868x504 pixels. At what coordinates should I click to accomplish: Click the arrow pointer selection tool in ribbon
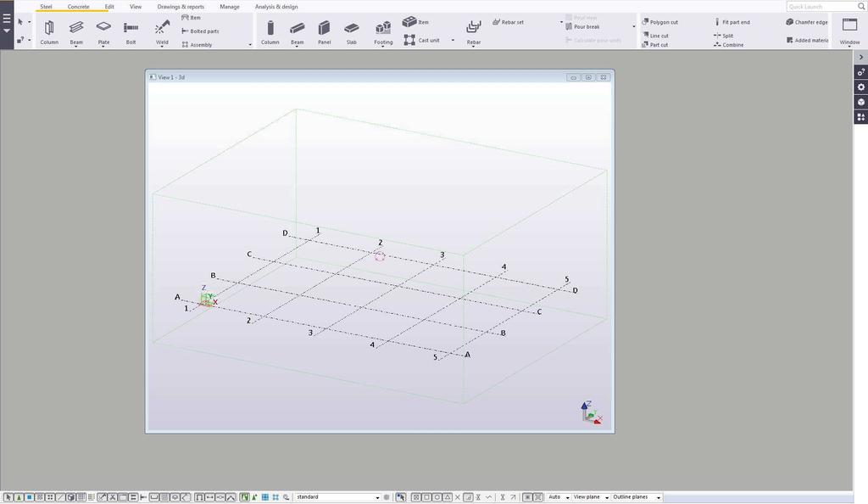(x=20, y=22)
